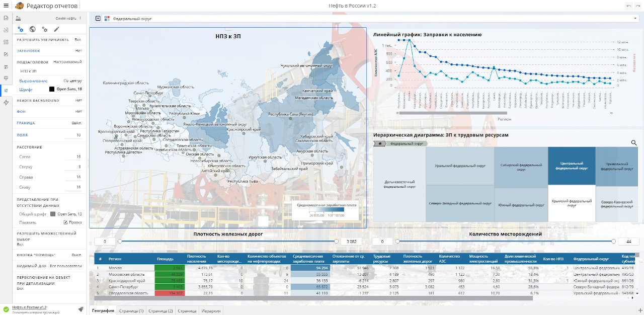Open the hamburger main menu
Image resolution: width=644 pixels, height=315 pixels.
[6, 6]
